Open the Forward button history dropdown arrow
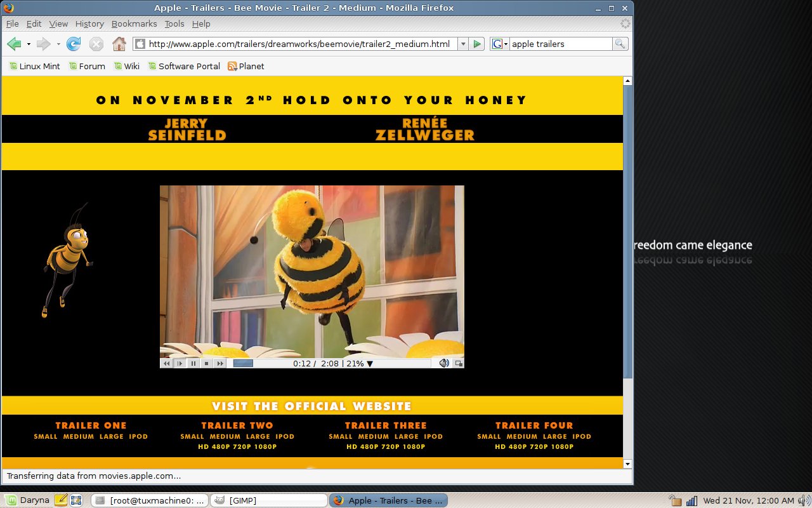This screenshot has height=508, width=812. tap(58, 44)
